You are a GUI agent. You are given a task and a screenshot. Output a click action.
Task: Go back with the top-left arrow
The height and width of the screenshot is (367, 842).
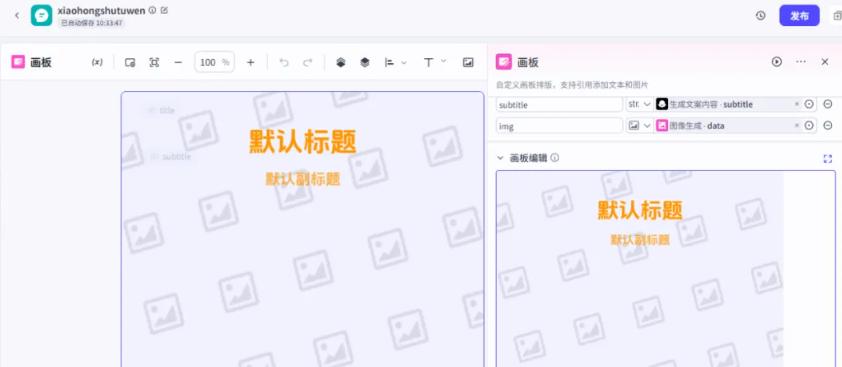pyautogui.click(x=17, y=16)
